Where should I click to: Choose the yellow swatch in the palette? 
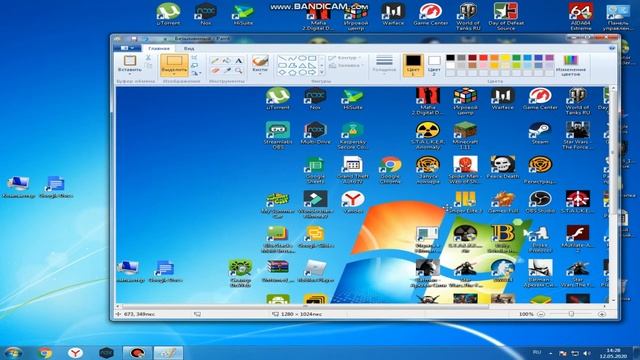pos(505,58)
